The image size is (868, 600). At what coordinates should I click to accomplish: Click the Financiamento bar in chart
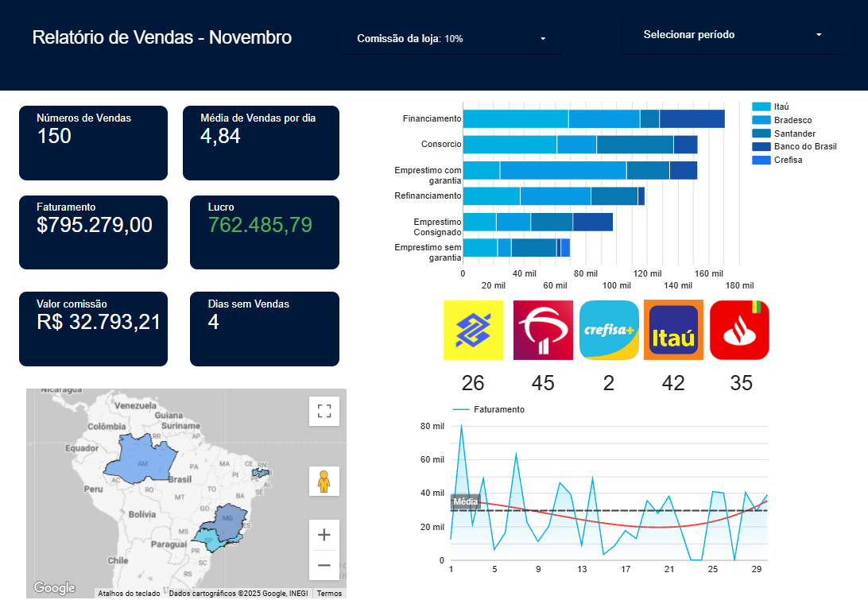point(594,118)
